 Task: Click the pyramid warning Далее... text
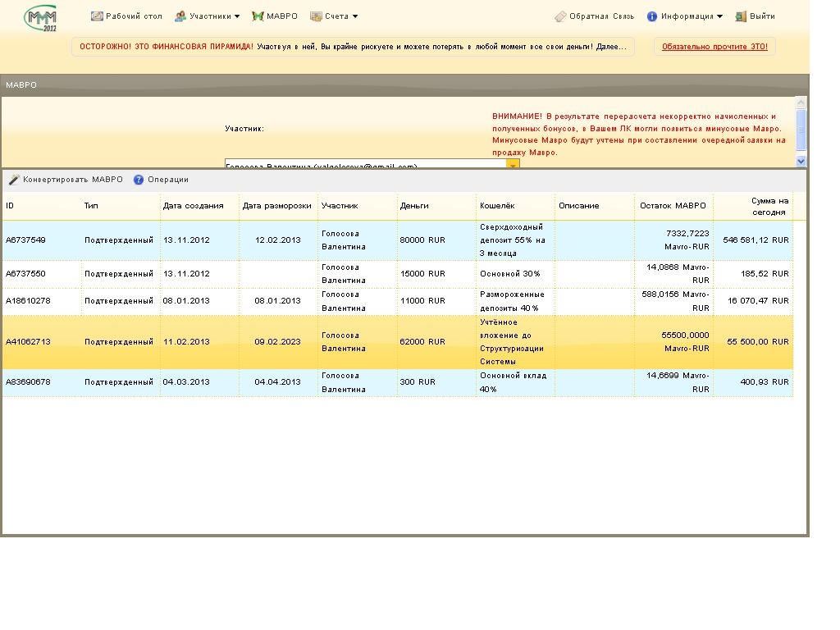click(611, 47)
